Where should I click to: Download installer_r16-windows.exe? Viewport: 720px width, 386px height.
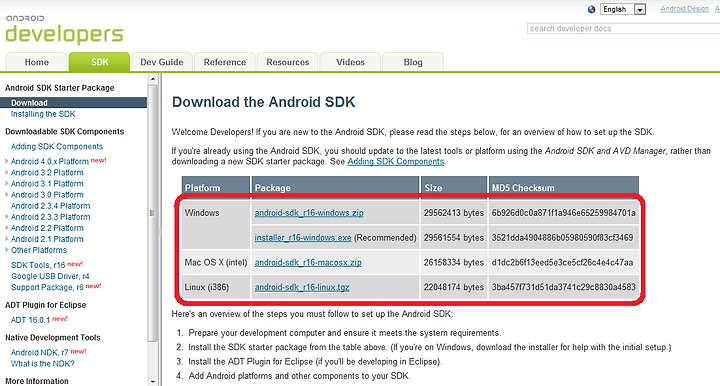(x=303, y=238)
